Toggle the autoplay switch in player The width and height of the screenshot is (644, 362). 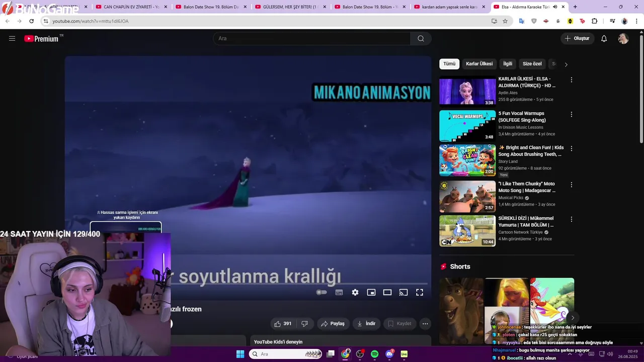[x=321, y=293]
